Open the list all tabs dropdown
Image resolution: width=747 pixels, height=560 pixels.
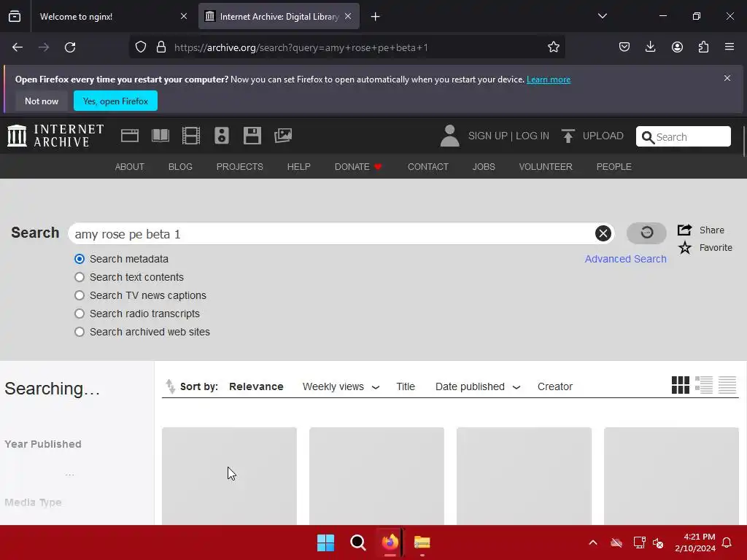pos(602,16)
